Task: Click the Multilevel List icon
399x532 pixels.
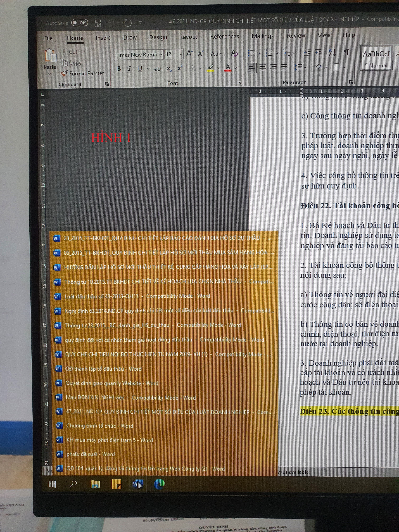Action: point(287,53)
